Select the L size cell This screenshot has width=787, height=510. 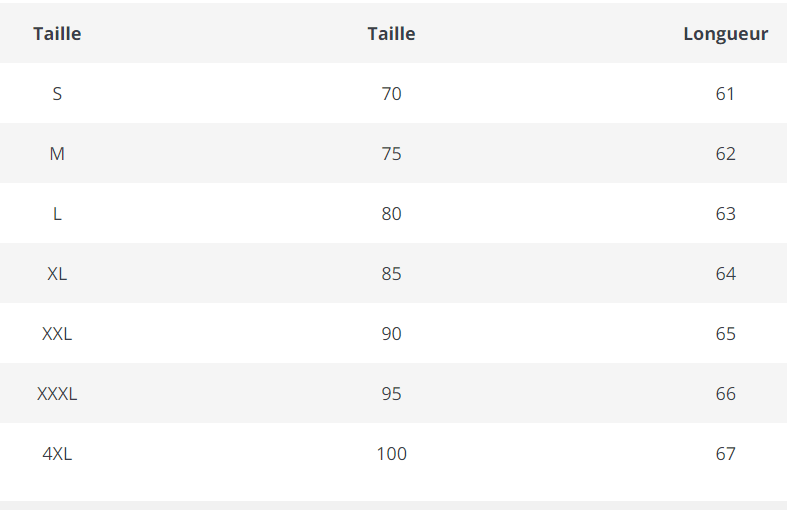57,214
